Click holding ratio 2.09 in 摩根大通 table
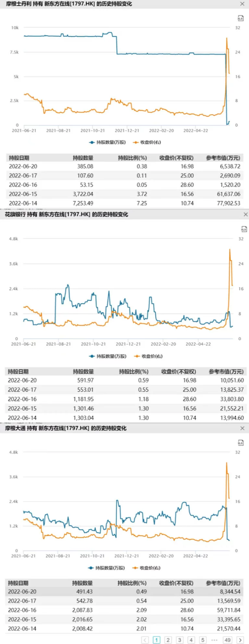 142,610
